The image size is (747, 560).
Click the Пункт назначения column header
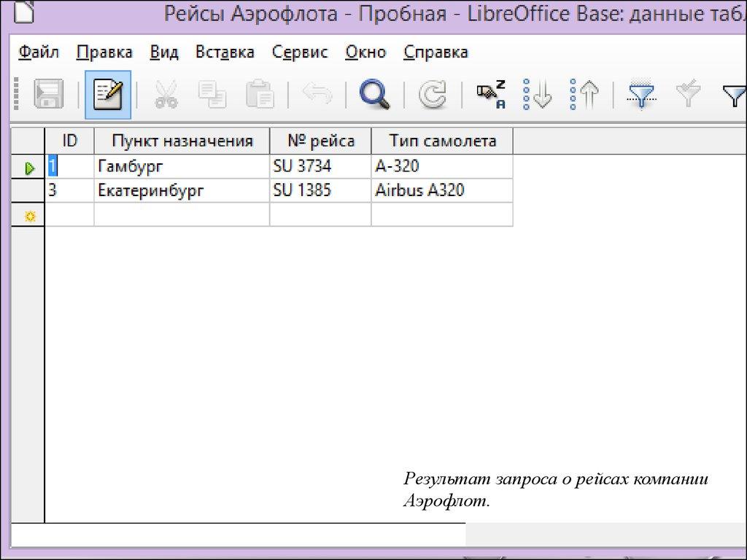[x=182, y=141]
